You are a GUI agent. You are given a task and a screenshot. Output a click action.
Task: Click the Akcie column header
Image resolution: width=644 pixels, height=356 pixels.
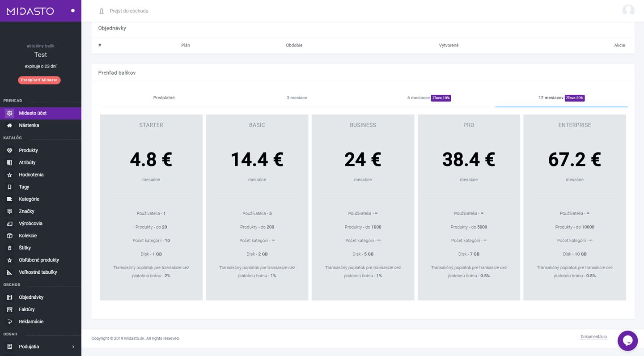click(619, 45)
